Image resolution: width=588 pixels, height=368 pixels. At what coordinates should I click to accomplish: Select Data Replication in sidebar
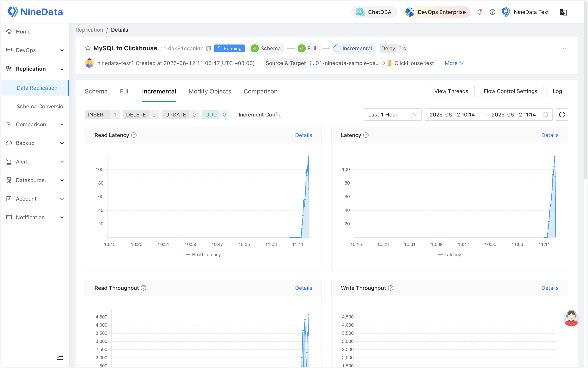[x=35, y=88]
